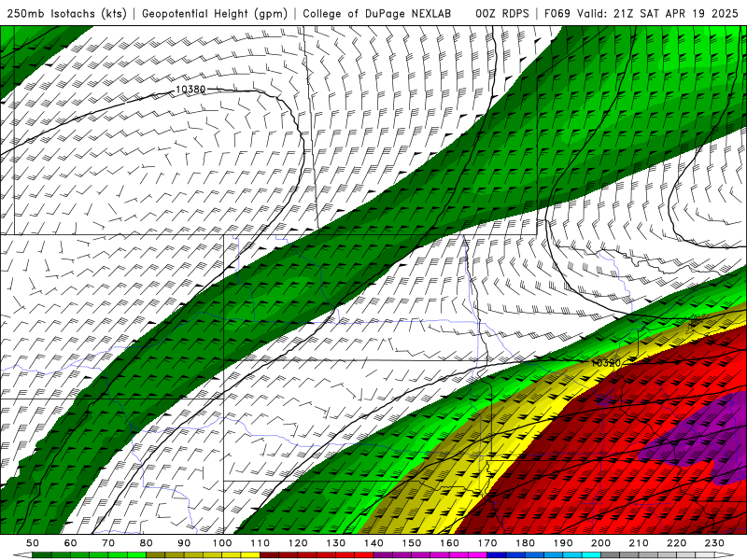The width and height of the screenshot is (747, 560).
Task: Click the 100 value on the color scale
Action: tap(222, 543)
